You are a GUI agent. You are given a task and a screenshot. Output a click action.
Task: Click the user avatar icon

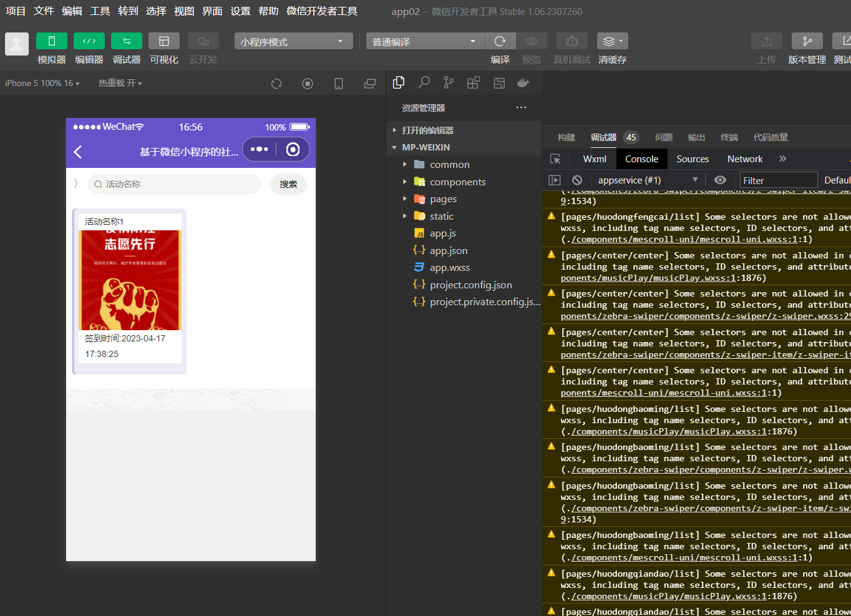17,44
